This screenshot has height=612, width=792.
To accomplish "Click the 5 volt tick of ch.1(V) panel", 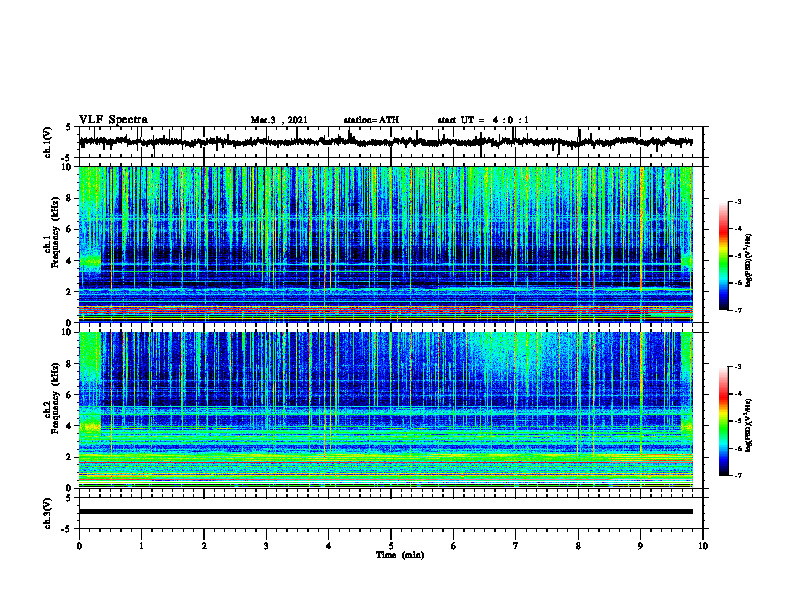I will coord(68,128).
